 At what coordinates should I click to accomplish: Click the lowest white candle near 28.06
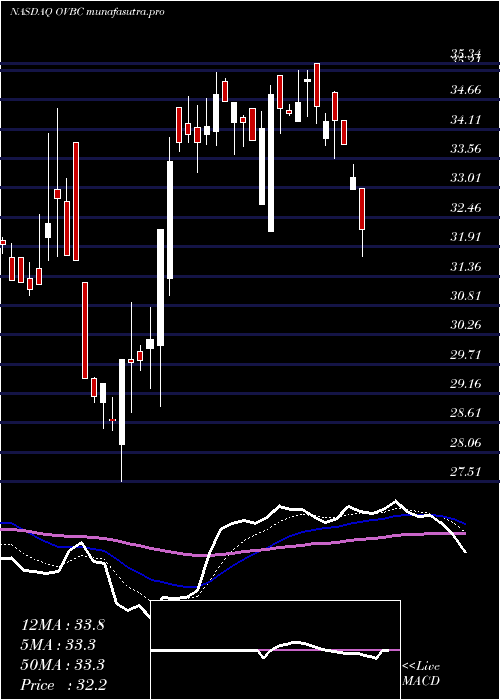(x=122, y=402)
